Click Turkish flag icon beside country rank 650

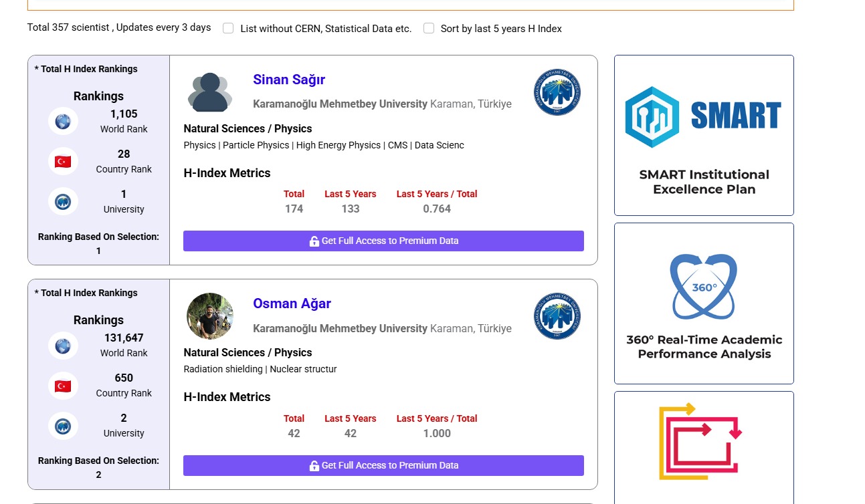tap(63, 386)
